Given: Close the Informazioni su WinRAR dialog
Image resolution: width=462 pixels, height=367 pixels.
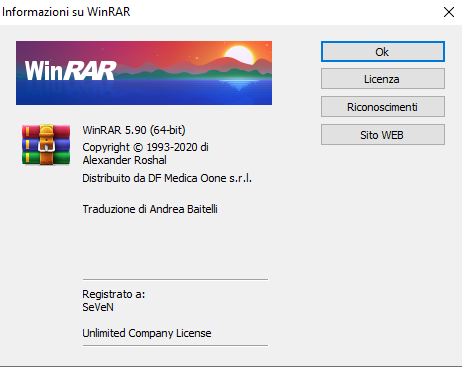Looking at the screenshot, I should [449, 12].
